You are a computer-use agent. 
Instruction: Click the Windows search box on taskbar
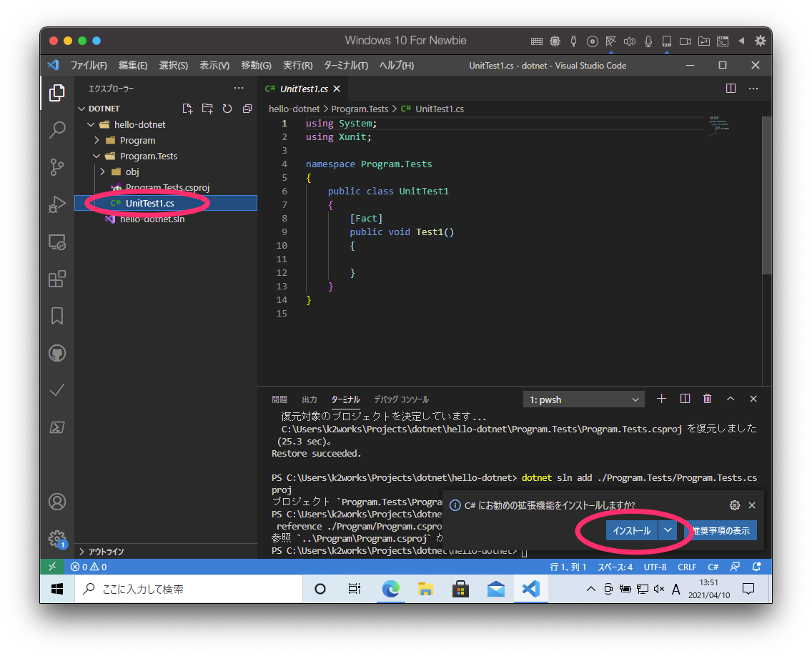pos(189,590)
